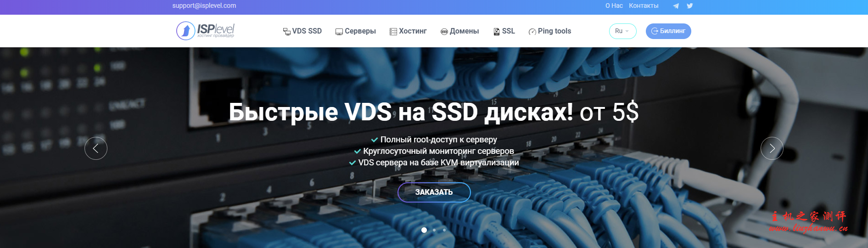Open the Контакты link
868x248 pixels.
644,6
